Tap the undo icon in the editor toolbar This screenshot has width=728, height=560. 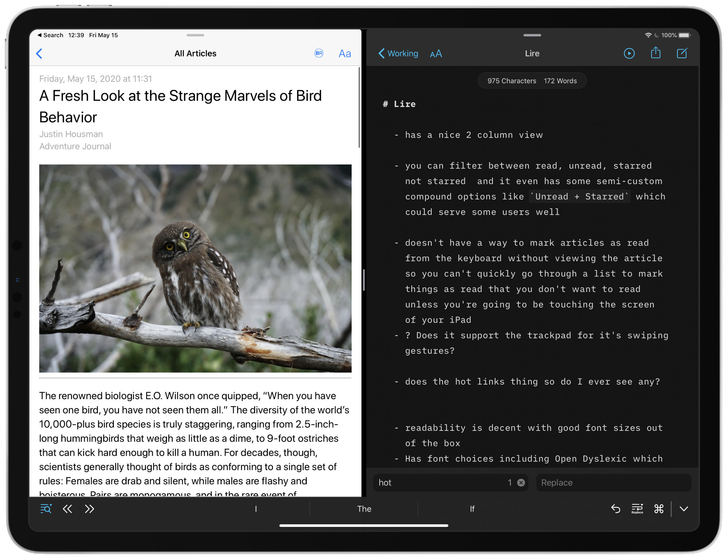616,509
